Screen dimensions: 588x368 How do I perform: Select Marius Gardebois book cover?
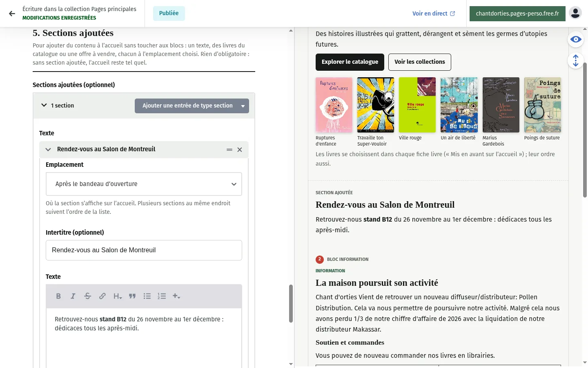tap(501, 105)
